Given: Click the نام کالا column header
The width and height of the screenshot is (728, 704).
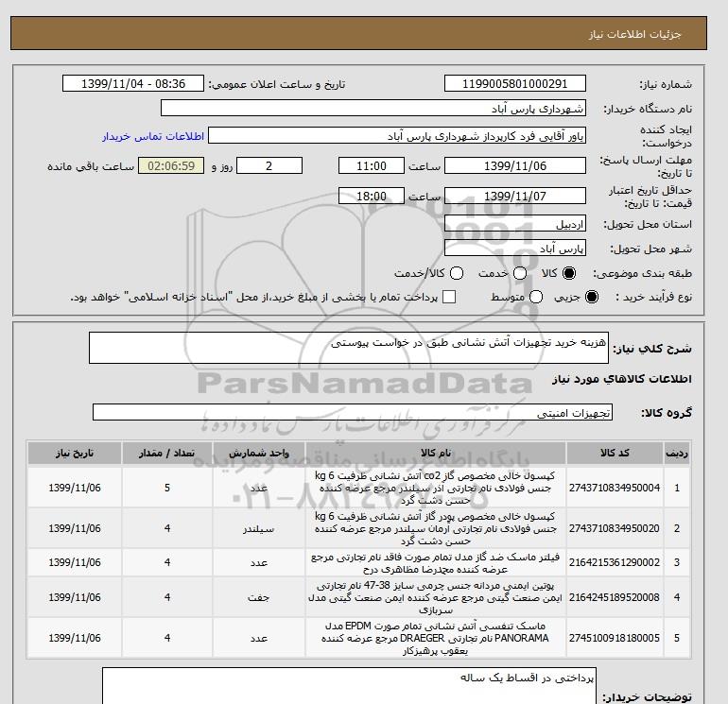Looking at the screenshot, I should (436, 453).
